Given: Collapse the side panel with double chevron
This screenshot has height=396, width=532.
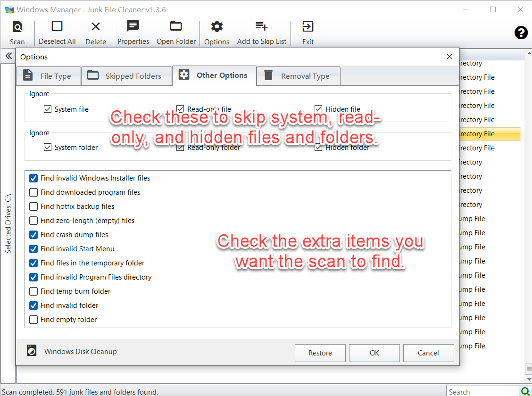Looking at the screenshot, I should click(x=8, y=56).
